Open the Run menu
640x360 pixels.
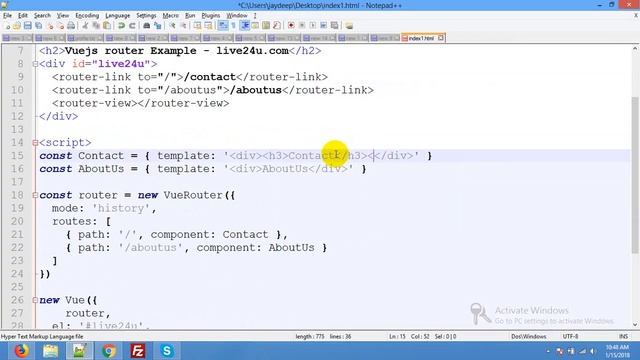(x=190, y=16)
